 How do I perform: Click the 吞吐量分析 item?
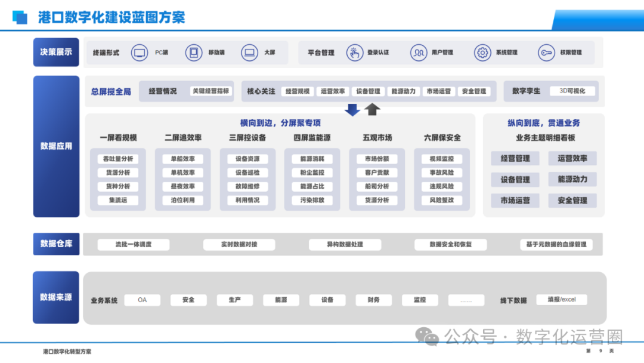(x=118, y=159)
